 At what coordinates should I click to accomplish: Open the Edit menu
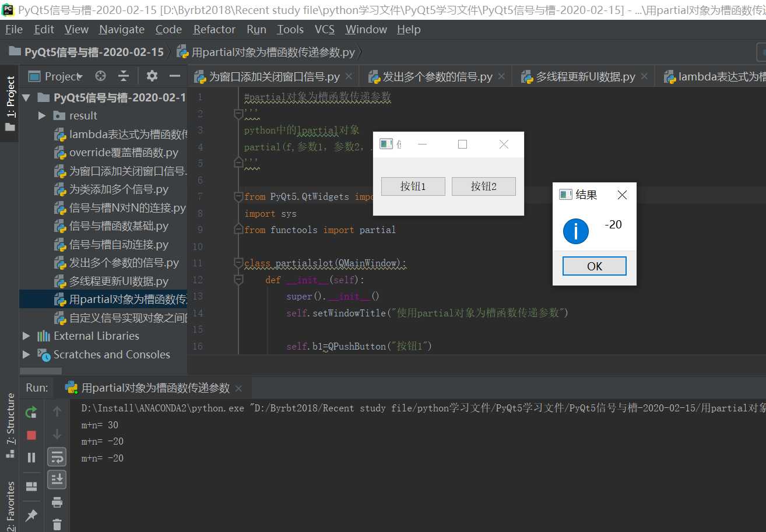pyautogui.click(x=44, y=29)
